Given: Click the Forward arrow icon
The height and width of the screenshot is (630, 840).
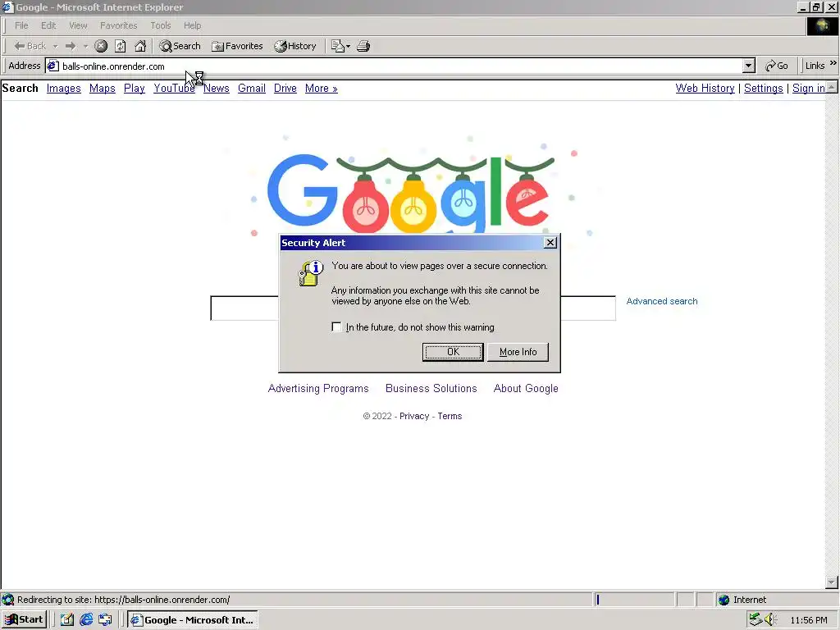Looking at the screenshot, I should coord(71,46).
